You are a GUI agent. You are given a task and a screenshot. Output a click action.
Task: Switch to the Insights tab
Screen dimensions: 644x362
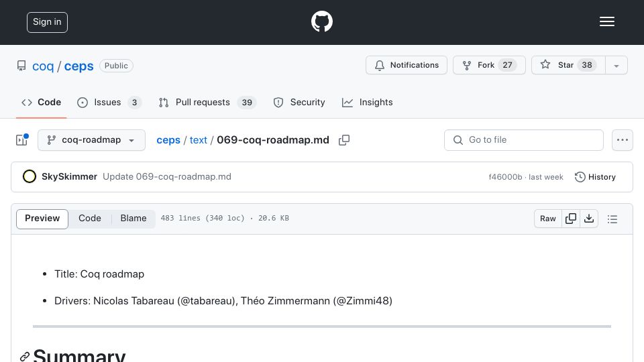[367, 102]
